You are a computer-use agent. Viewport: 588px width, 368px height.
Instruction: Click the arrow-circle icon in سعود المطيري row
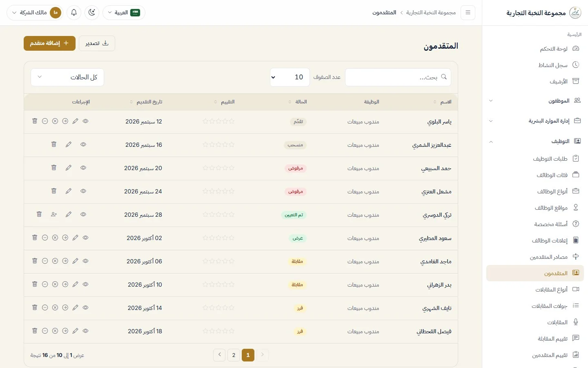point(65,238)
